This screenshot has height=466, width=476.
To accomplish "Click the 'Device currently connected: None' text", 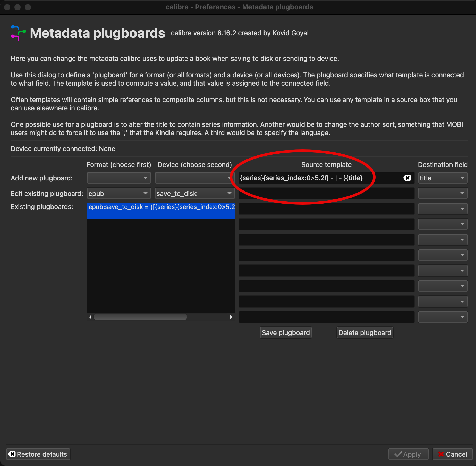I will pyautogui.click(x=63, y=149).
